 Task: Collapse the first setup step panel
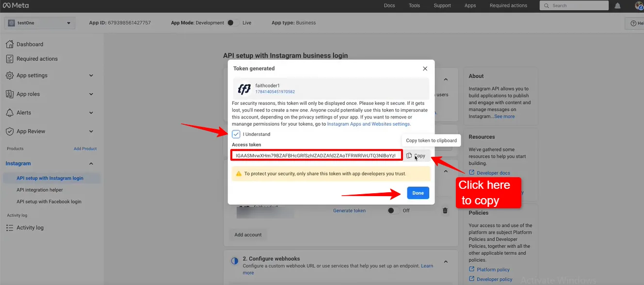click(446, 80)
